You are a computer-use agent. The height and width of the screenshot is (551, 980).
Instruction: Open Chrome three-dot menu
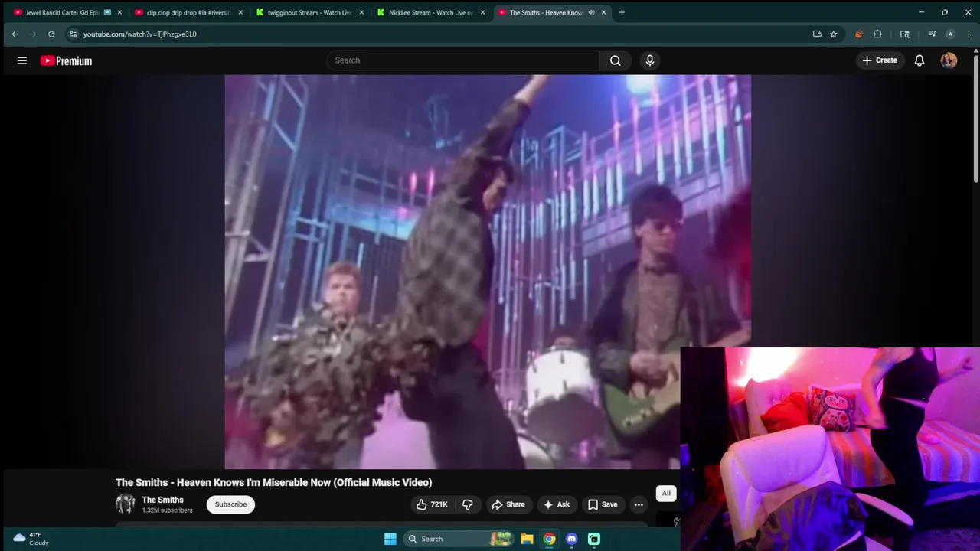tap(969, 34)
